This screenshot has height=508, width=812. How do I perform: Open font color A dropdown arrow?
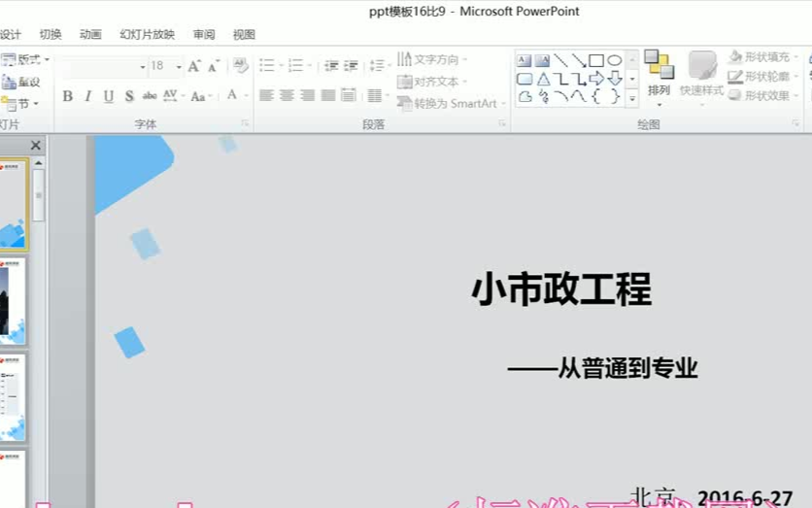pyautogui.click(x=246, y=96)
